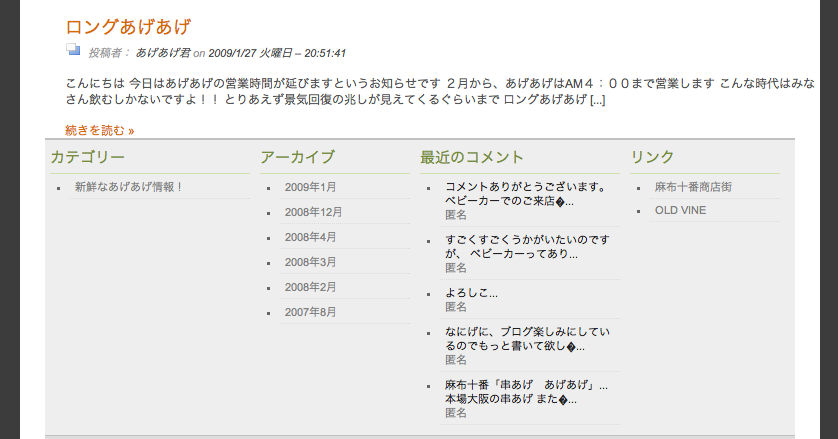View the 2008年3月 archive
The width and height of the screenshot is (838, 439).
click(x=310, y=262)
